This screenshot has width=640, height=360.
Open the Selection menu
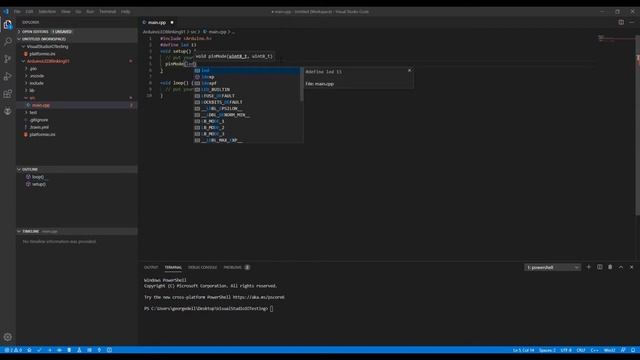(47, 11)
